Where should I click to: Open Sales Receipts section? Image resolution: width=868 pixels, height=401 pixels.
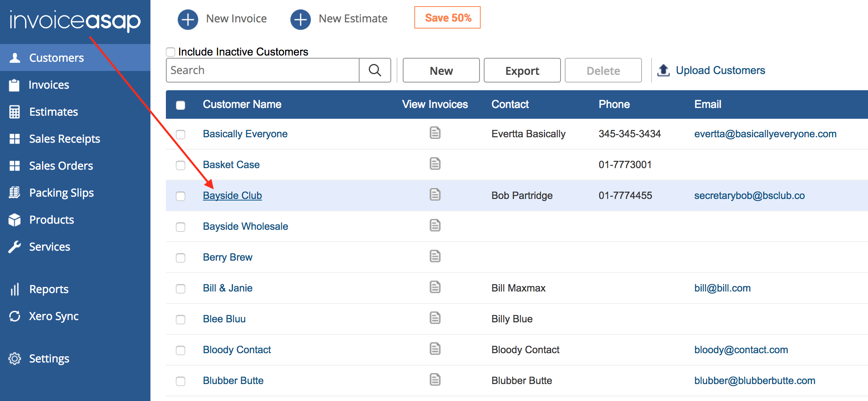pyautogui.click(x=75, y=139)
